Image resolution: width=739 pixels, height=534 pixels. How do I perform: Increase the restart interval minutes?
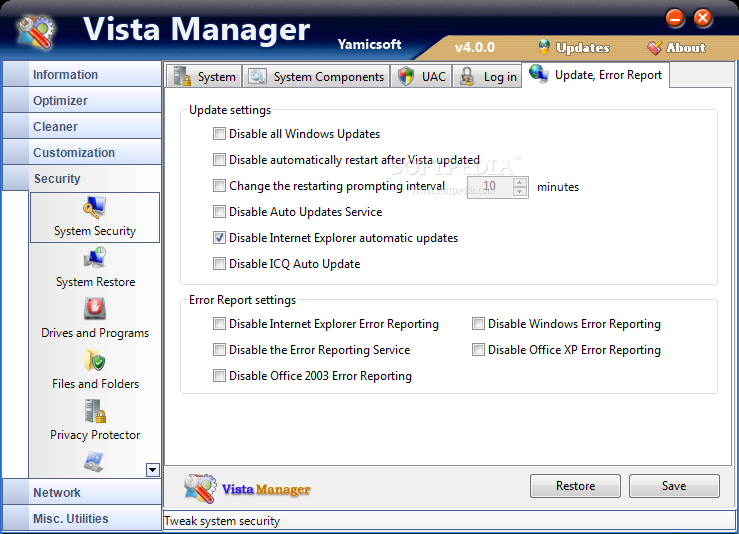[x=519, y=182]
